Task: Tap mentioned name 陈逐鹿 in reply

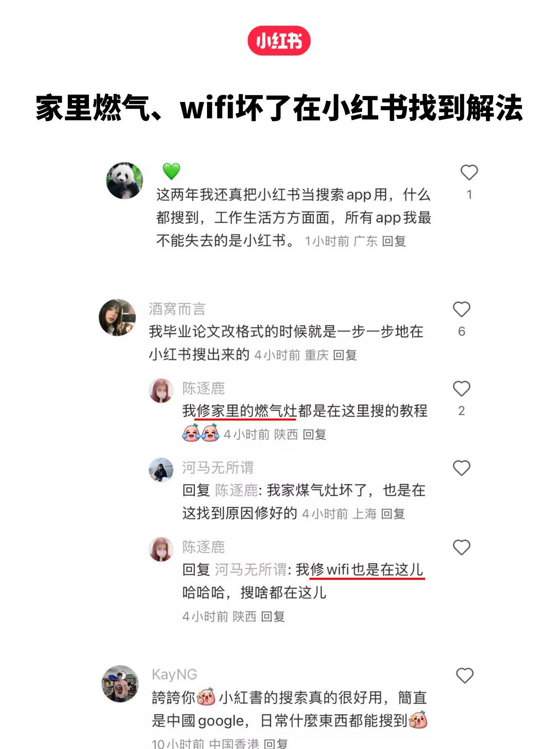Action: pos(236,490)
